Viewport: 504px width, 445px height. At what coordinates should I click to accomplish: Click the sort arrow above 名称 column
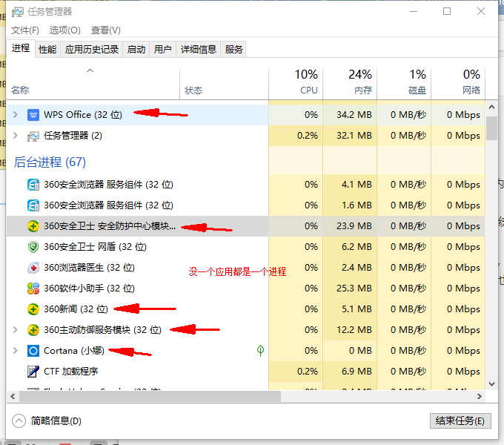pos(90,70)
